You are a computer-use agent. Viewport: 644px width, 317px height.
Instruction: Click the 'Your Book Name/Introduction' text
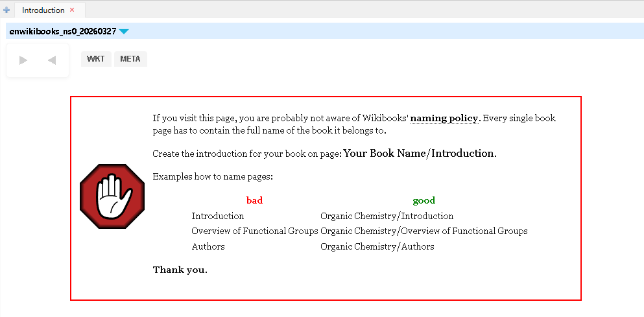[419, 154]
